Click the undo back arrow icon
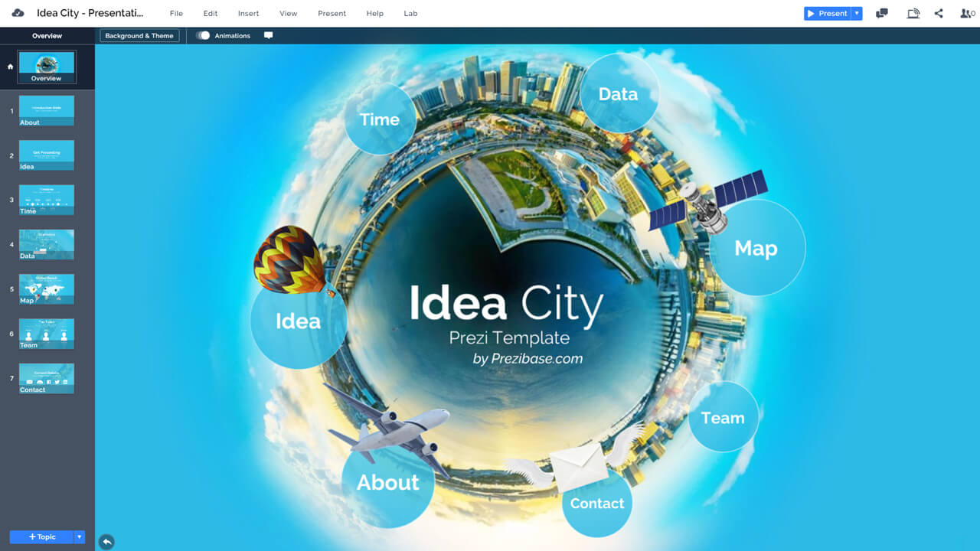Image resolution: width=980 pixels, height=551 pixels. click(x=107, y=541)
